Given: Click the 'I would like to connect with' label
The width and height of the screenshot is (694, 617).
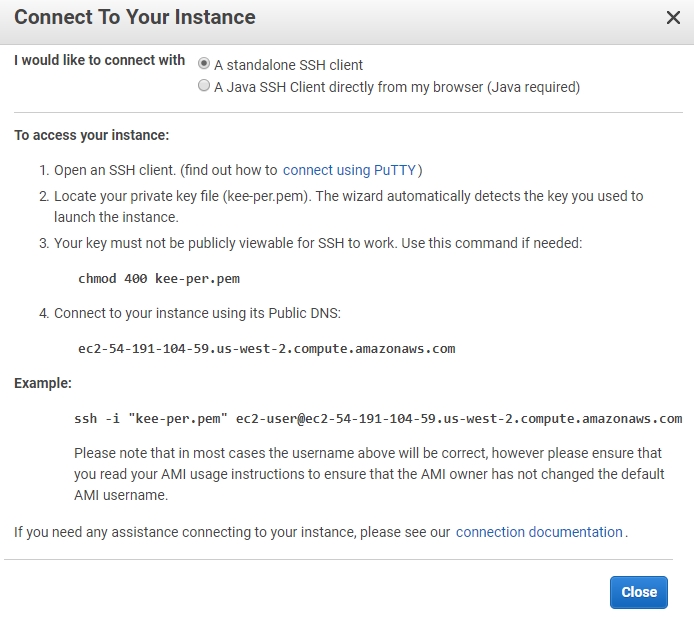Looking at the screenshot, I should click(x=100, y=60).
